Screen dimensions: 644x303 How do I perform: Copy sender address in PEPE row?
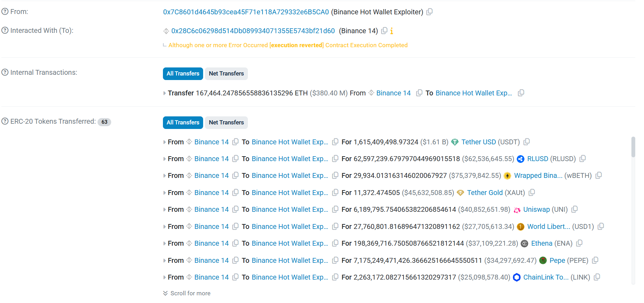[x=236, y=260]
